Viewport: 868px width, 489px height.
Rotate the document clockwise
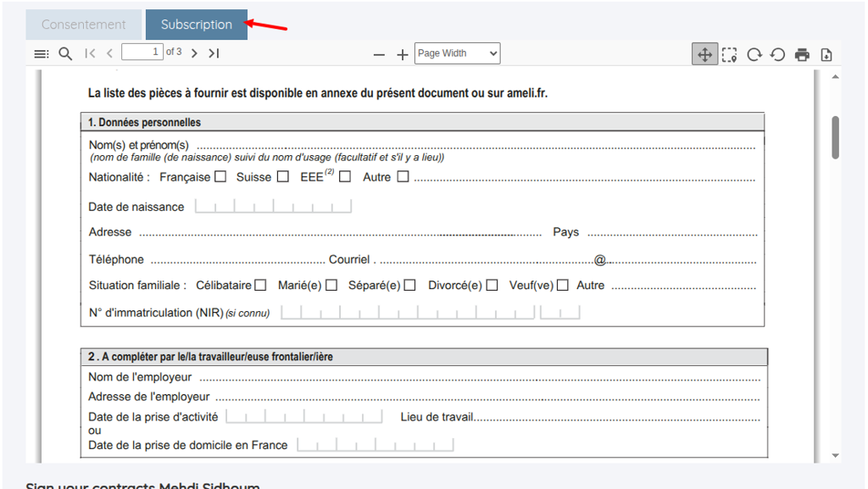(754, 55)
